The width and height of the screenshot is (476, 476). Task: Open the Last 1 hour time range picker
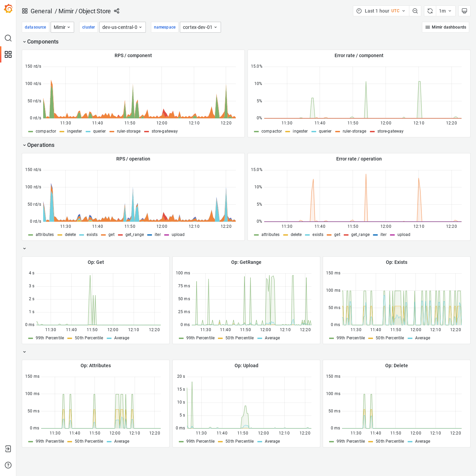(377, 11)
